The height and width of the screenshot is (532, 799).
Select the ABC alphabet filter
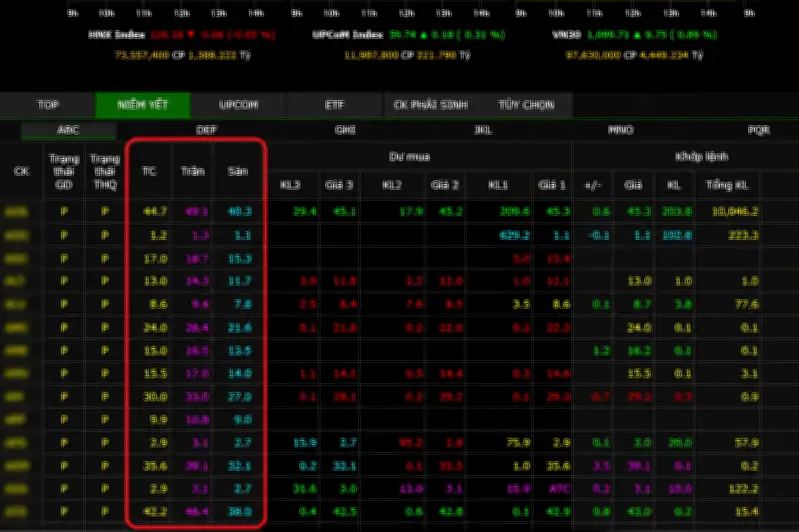[x=68, y=130]
